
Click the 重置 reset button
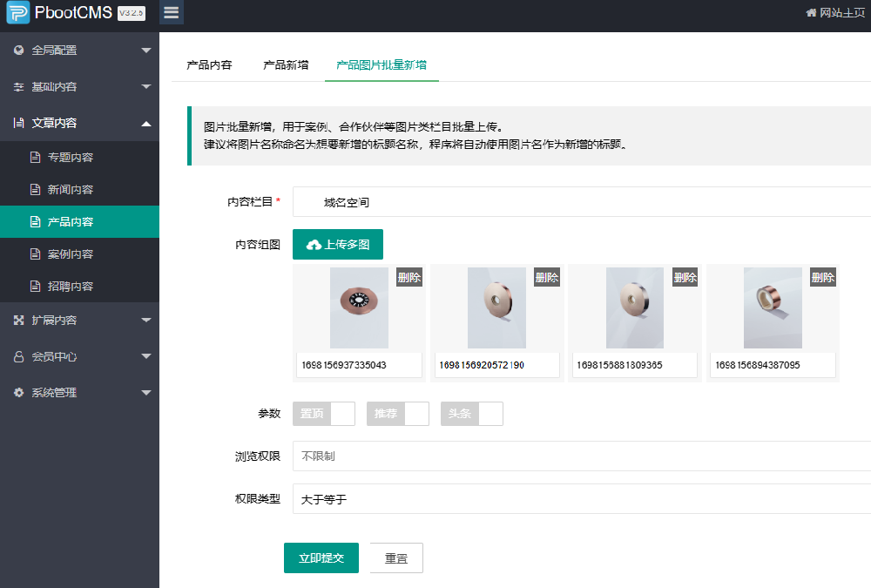(395, 558)
